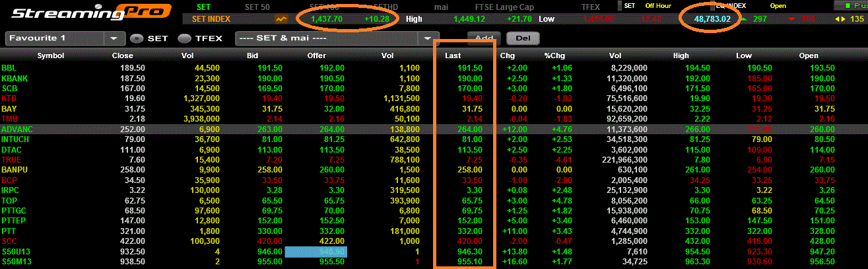The height and width of the screenshot is (269, 868).
Task: Click the Last column header
Action: pos(452,56)
